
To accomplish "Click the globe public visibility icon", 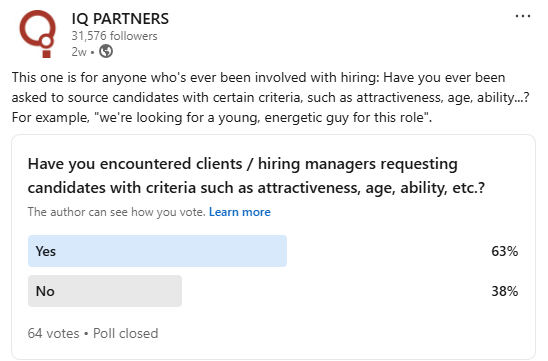I will click(x=106, y=51).
